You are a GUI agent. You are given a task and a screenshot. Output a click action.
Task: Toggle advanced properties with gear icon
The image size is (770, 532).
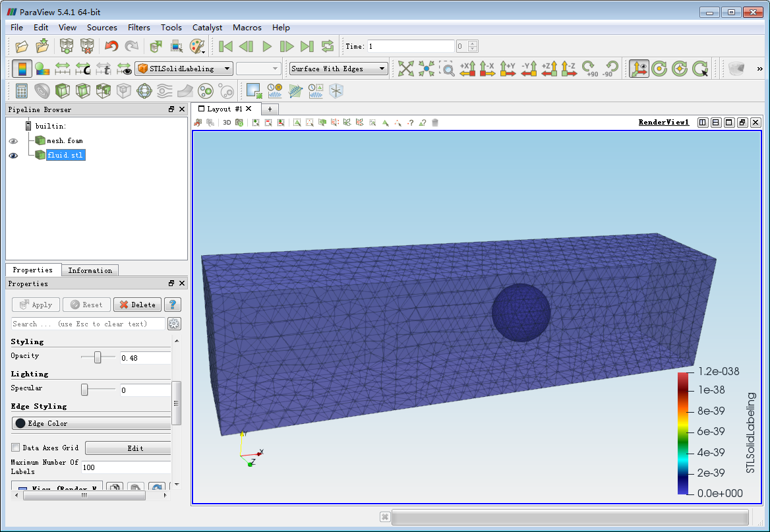[174, 324]
